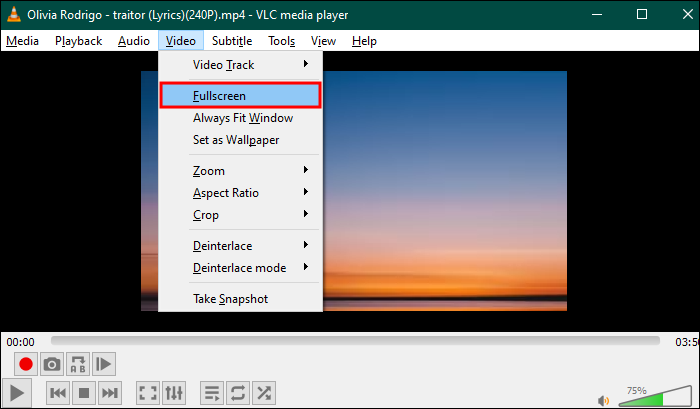Open the Media menu
The height and width of the screenshot is (409, 700).
click(x=22, y=41)
